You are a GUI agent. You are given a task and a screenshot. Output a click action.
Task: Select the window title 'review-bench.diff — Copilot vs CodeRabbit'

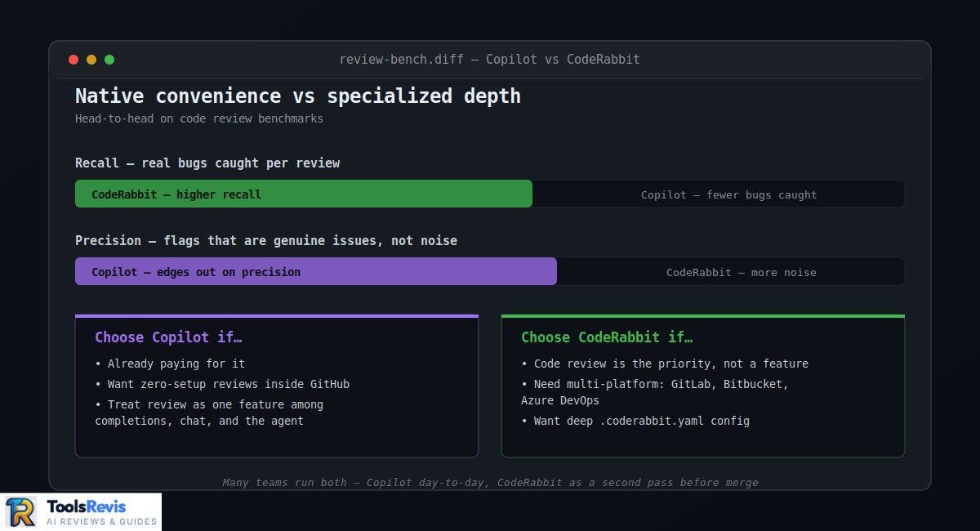tap(490, 60)
